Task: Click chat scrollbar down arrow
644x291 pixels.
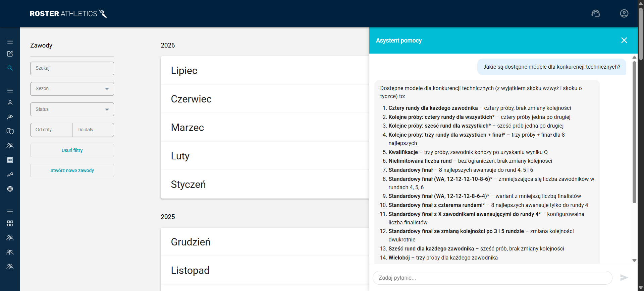Action: 634,261
